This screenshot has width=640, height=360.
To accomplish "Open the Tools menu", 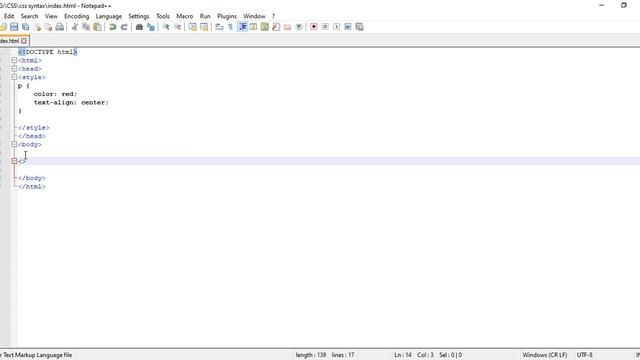I will pos(162,16).
